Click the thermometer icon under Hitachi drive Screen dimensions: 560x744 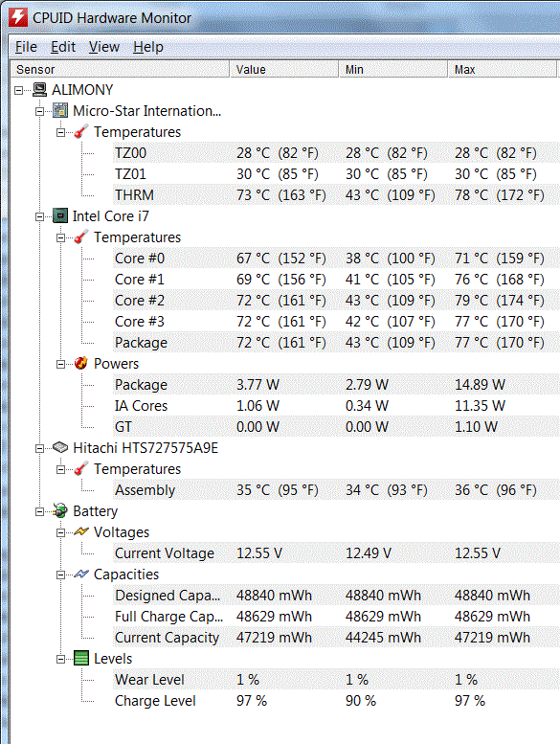81,469
